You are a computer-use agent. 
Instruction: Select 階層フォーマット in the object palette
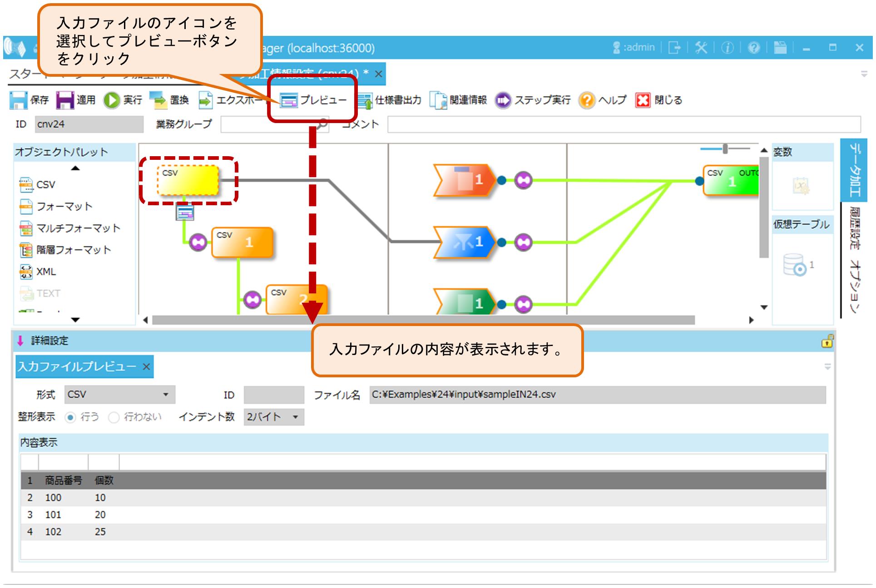65,250
